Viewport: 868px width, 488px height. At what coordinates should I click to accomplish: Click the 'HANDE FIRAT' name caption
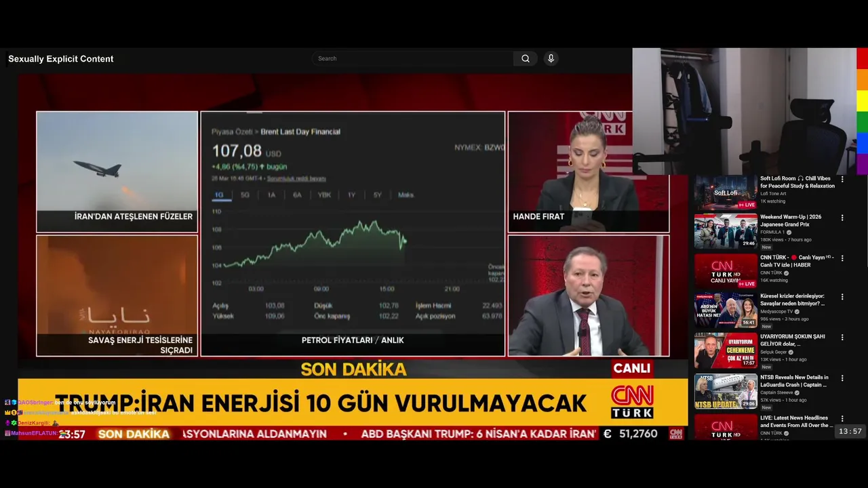point(538,217)
